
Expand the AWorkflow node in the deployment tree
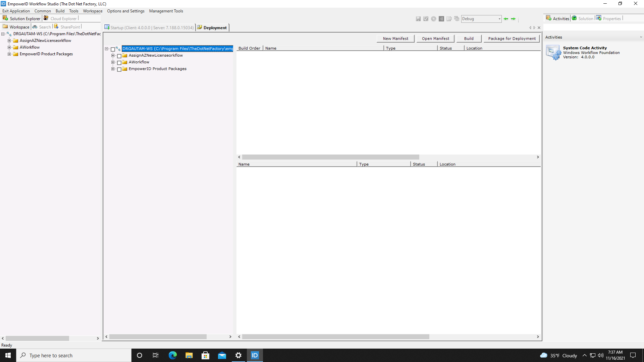click(x=113, y=62)
